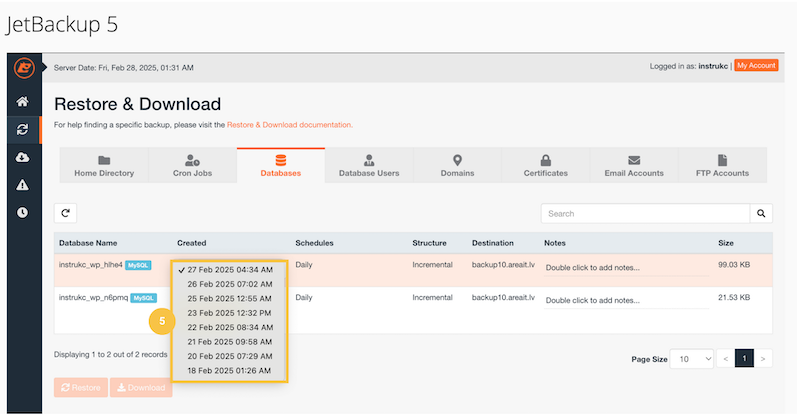The image size is (797, 414).
Task: Open the Home icon in sidebar
Action: (x=22, y=102)
